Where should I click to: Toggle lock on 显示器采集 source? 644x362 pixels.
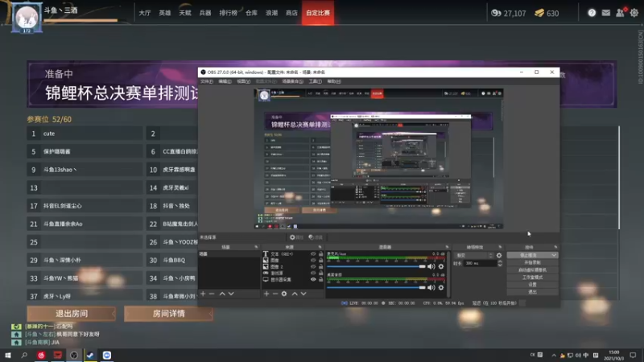tap(320, 279)
